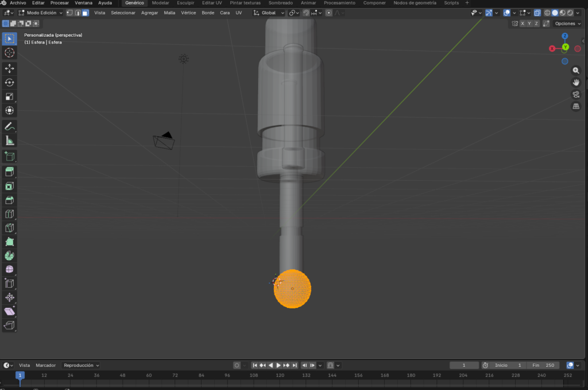
Task: Pick the Measure tool
Action: click(9, 141)
